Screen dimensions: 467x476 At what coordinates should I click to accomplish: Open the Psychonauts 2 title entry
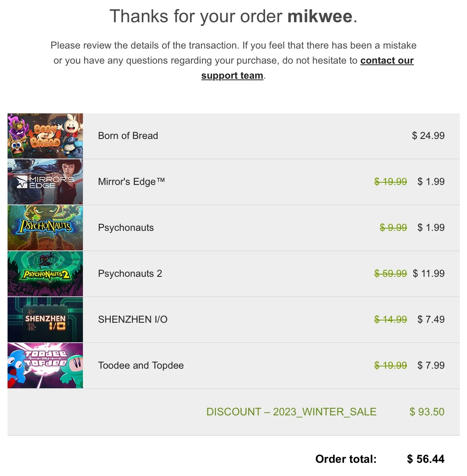click(130, 274)
